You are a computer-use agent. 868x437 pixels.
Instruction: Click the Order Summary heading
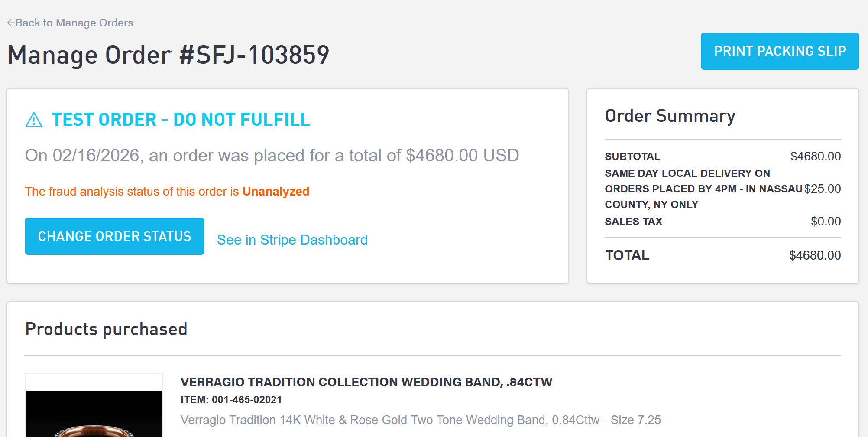(670, 115)
